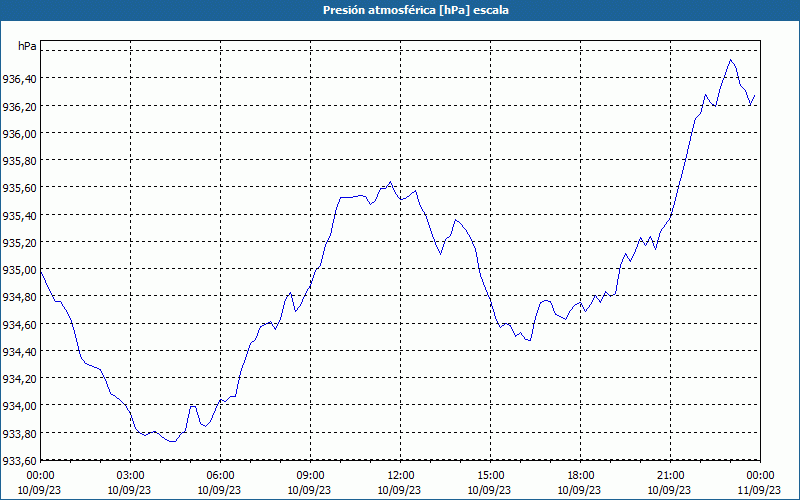The width and height of the screenshot is (800, 500).
Task: Select the 933,80 y-axis label
Action: click(19, 433)
